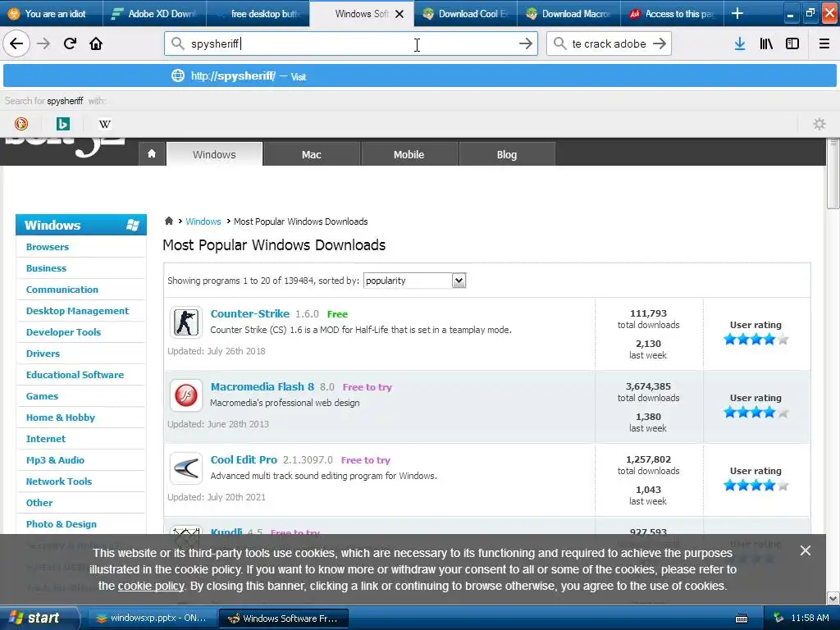Open the hamburger application menu

pos(824,43)
